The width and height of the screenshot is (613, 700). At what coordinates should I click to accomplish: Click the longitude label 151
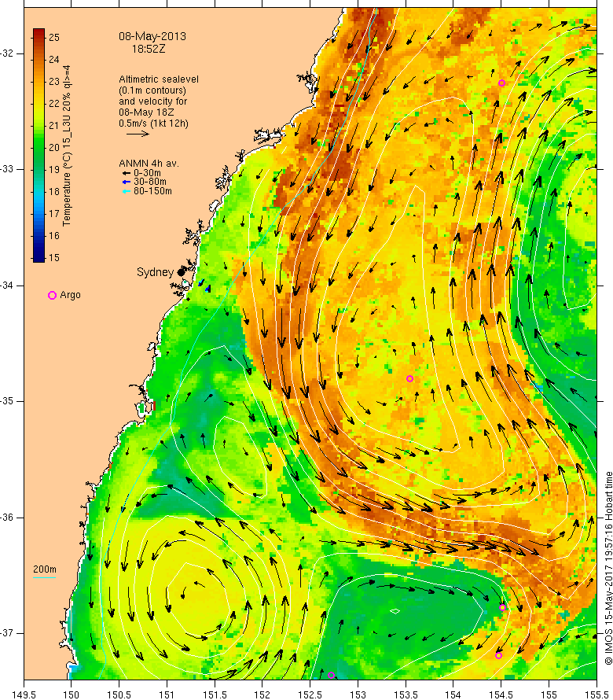(x=167, y=694)
